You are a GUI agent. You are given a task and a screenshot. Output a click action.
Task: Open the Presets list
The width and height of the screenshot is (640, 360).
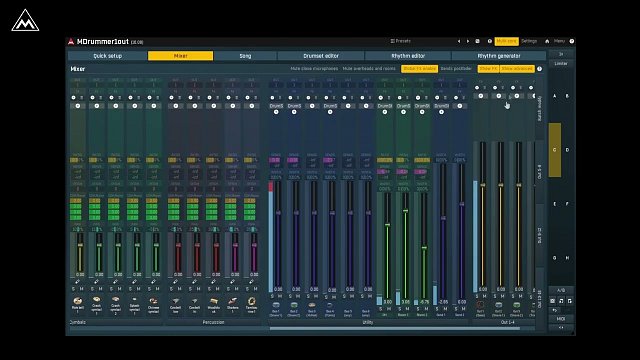(400, 41)
